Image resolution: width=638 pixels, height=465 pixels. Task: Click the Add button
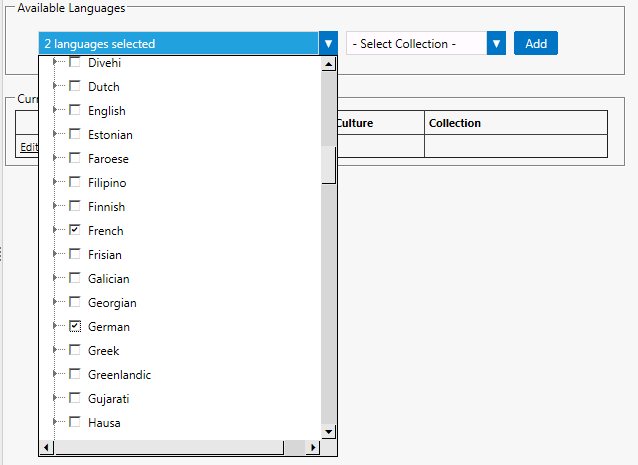coord(536,44)
